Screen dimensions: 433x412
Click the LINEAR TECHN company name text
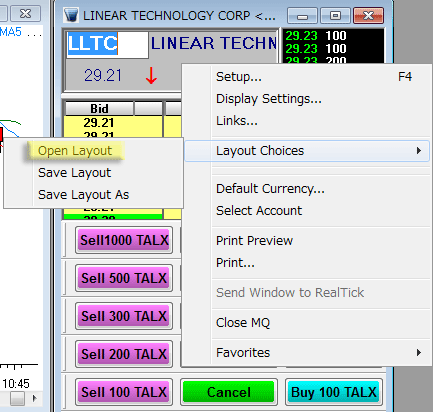[214, 43]
